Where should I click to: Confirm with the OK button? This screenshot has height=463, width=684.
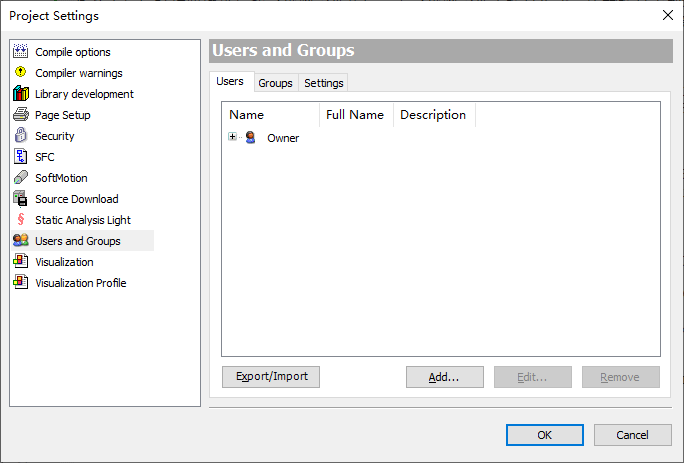point(544,435)
